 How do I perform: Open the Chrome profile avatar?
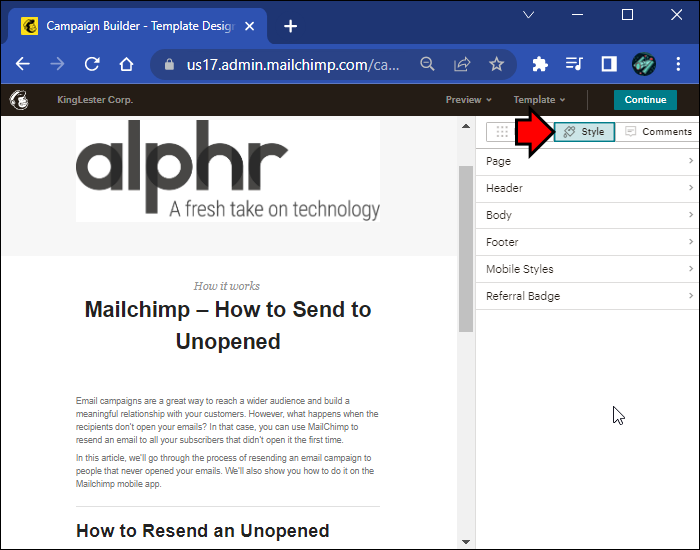(x=644, y=64)
